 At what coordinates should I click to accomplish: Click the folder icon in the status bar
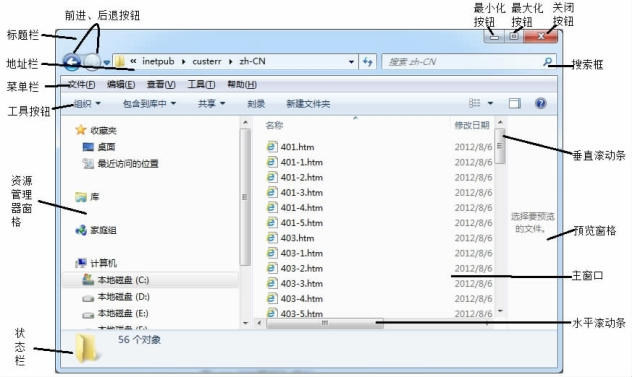(86, 348)
